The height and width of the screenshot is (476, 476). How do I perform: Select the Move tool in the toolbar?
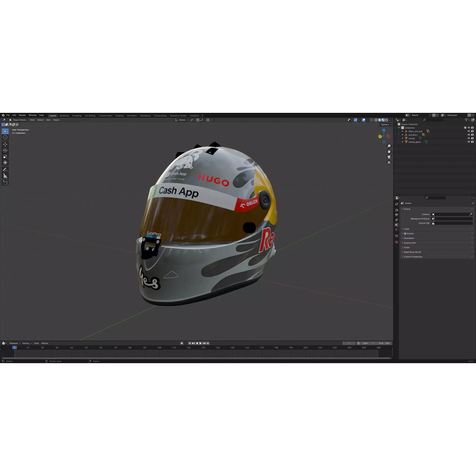coord(5,145)
